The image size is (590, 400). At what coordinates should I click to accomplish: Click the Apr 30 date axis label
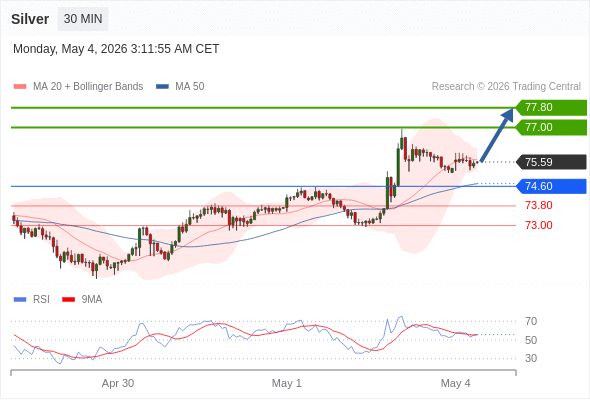(118, 383)
